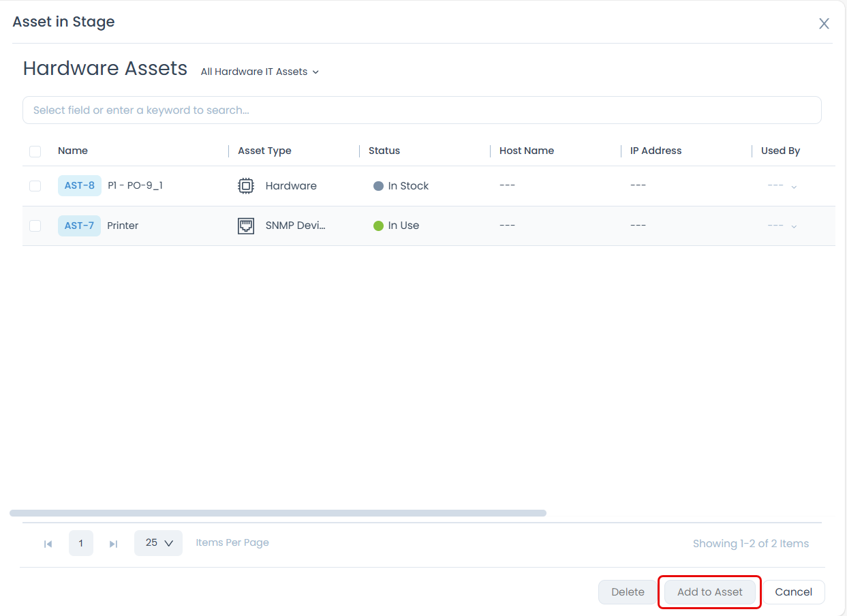Close the Asset in Stage dialog
Viewport: 847px width, 616px height.
(824, 23)
